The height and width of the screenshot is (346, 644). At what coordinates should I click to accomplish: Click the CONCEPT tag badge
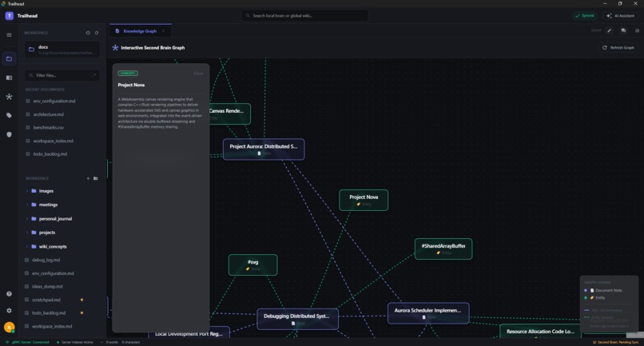point(128,74)
